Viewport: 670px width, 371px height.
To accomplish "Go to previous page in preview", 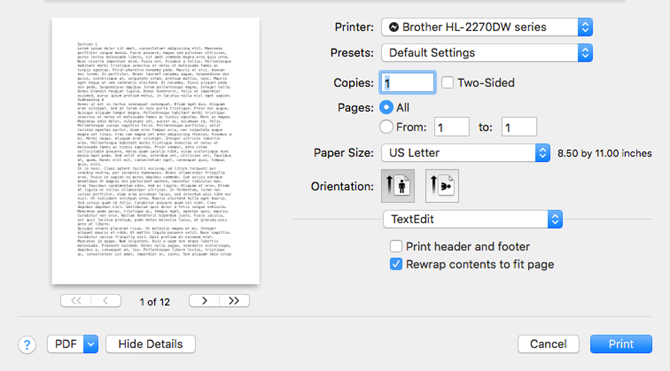I will 106,301.
